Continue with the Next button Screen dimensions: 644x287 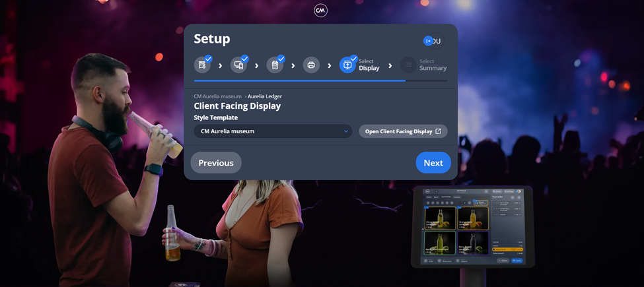pyautogui.click(x=433, y=163)
